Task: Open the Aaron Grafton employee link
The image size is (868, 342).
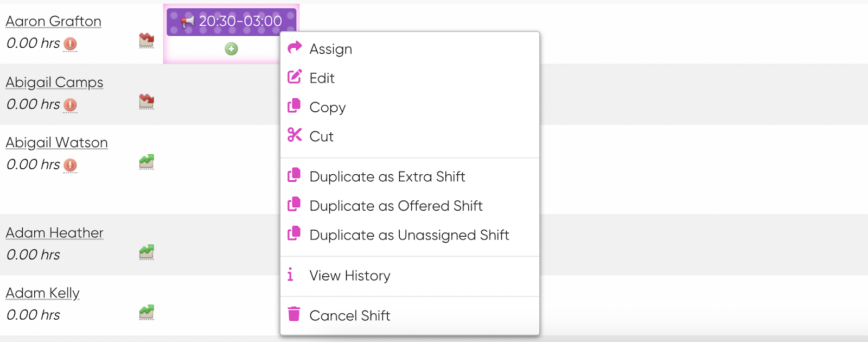Action: tap(54, 21)
